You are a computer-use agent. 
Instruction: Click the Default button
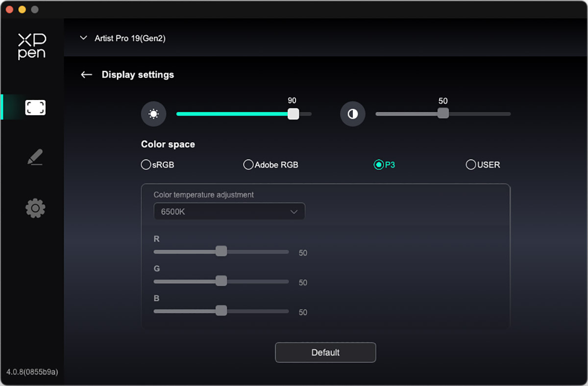(325, 352)
